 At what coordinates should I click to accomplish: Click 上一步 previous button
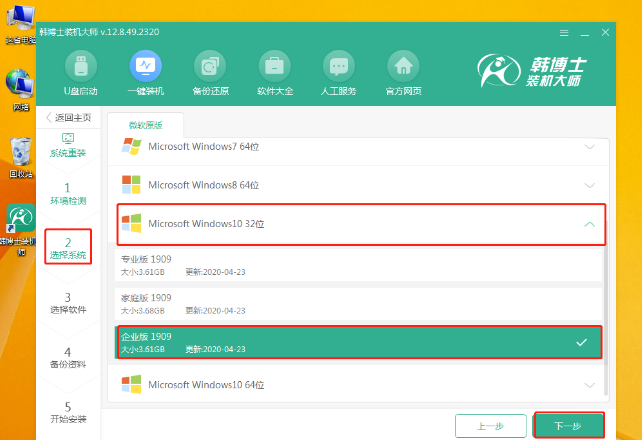click(x=491, y=426)
